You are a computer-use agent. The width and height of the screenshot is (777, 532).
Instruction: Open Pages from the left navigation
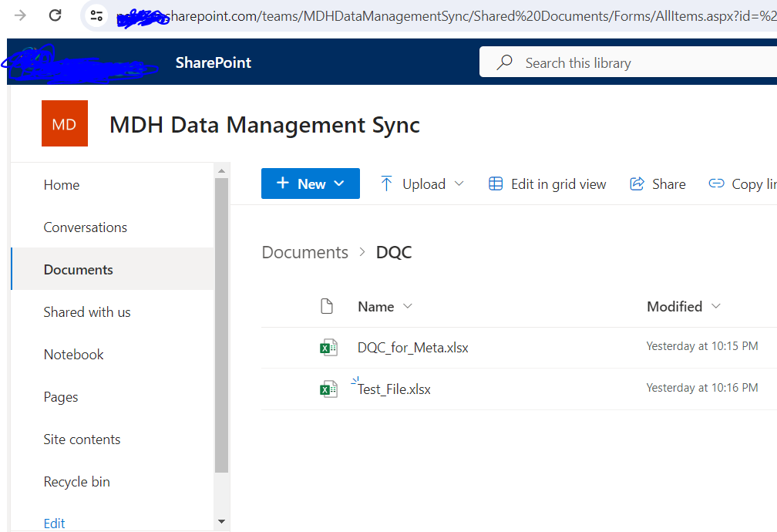61,397
